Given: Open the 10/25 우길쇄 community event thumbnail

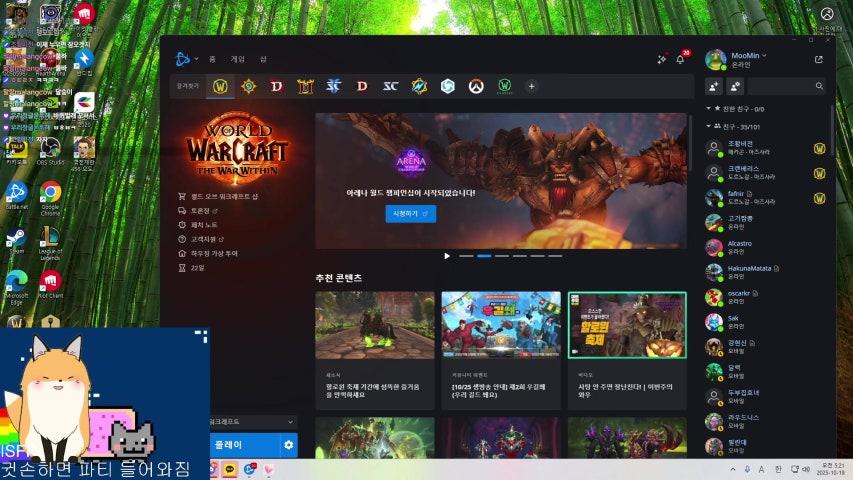Looking at the screenshot, I should point(501,325).
